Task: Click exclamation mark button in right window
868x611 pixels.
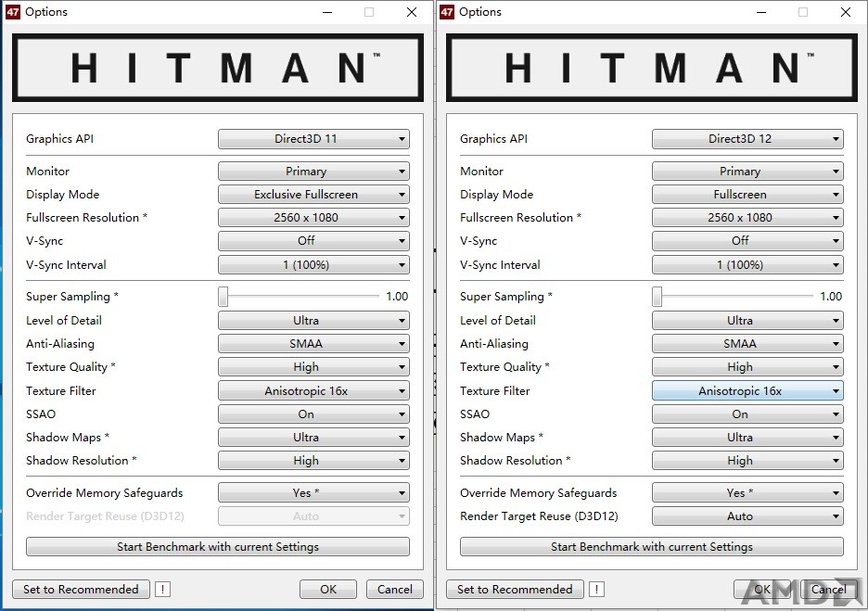Action: tap(597, 590)
